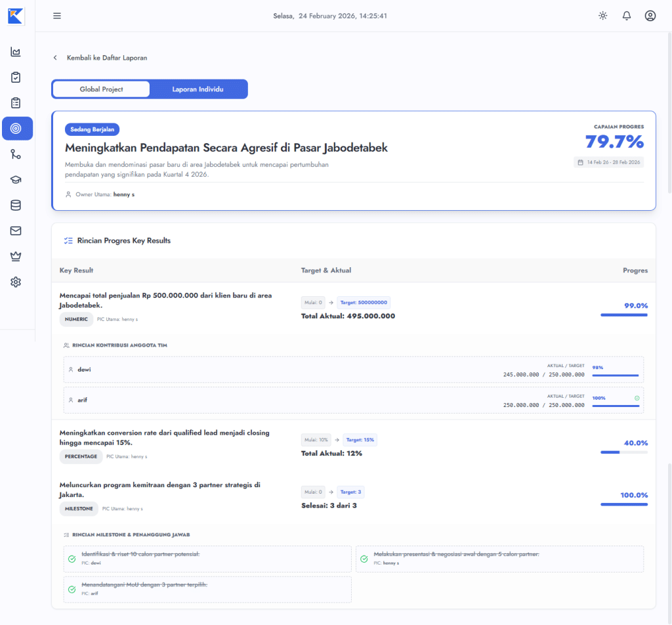Open the settings gear sidebar icon
The image size is (672, 625).
[x=16, y=282]
